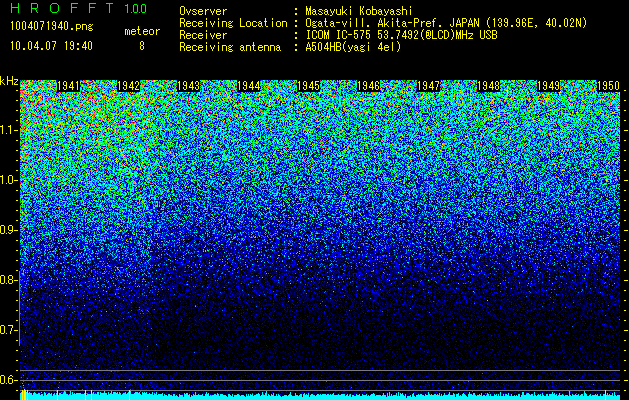Click the meteor label
The image size is (629, 400).
tap(142, 31)
